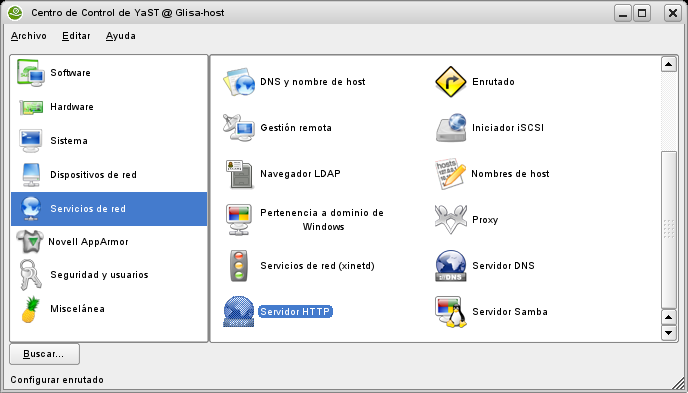The width and height of the screenshot is (688, 393).
Task: Select the Software category icon
Action: [31, 73]
